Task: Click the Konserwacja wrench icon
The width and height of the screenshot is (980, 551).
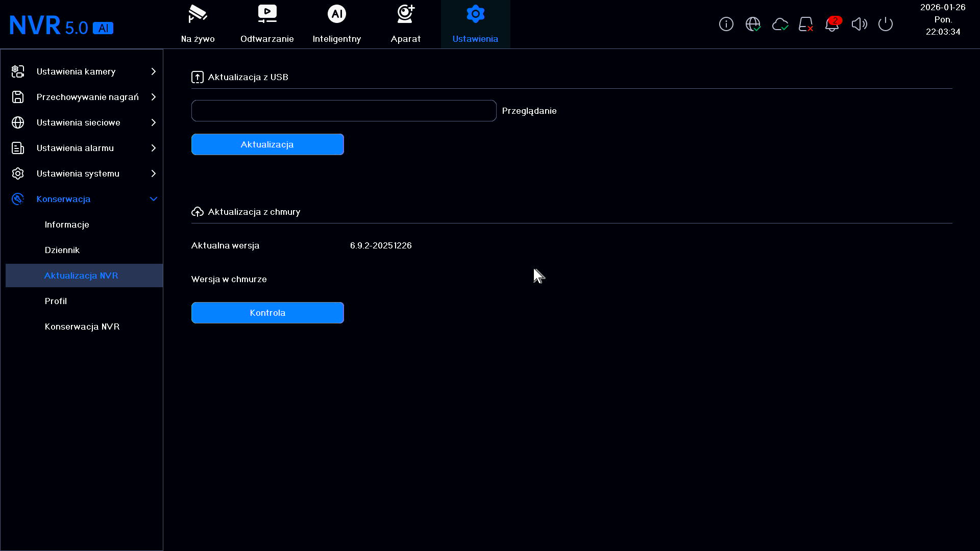Action: pyautogui.click(x=18, y=199)
